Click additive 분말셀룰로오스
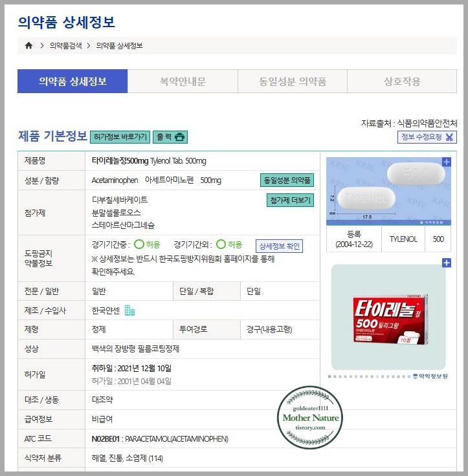 point(116,213)
